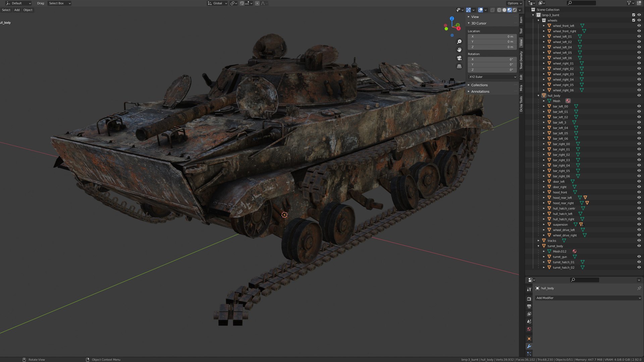Screen dimensions: 644x362
Task: Expand the tracks item in outliner
Action: click(539, 241)
